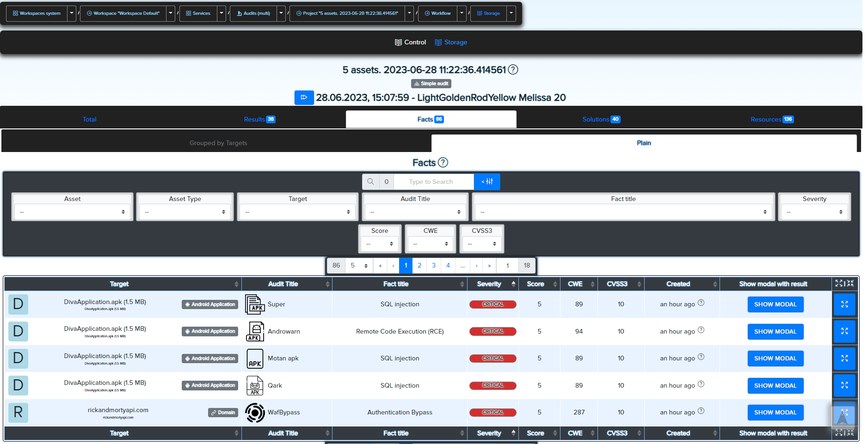This screenshot has height=444, width=868.
Task: Open the Storage link in dark bar
Action: tap(451, 42)
